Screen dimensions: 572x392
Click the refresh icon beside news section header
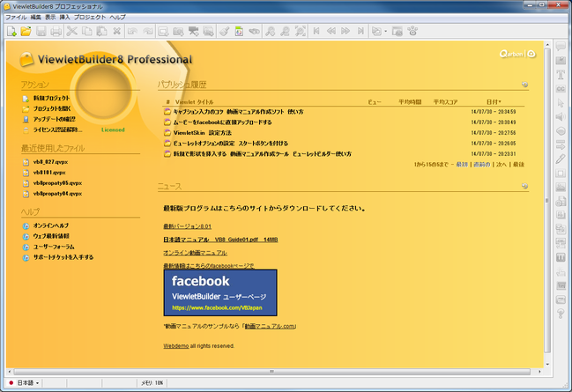[x=524, y=187]
